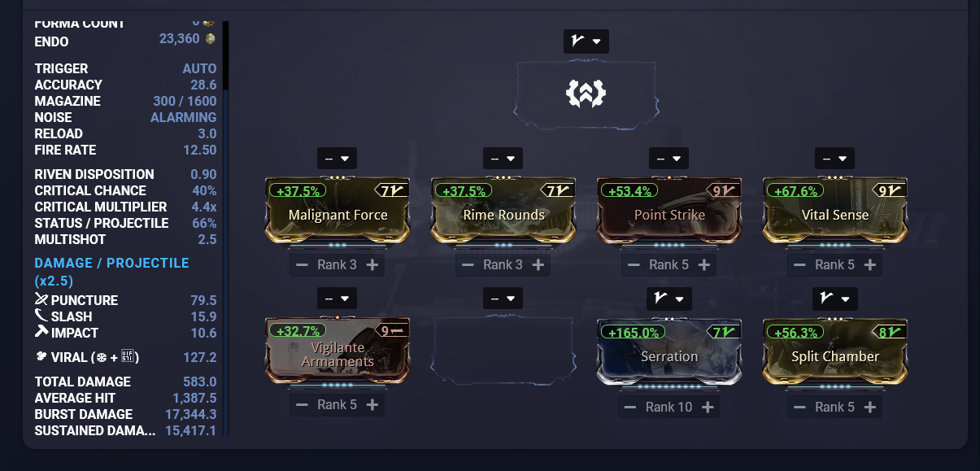Click the Rime Rounds mod card
This screenshot has width=980, height=471.
pos(503,210)
